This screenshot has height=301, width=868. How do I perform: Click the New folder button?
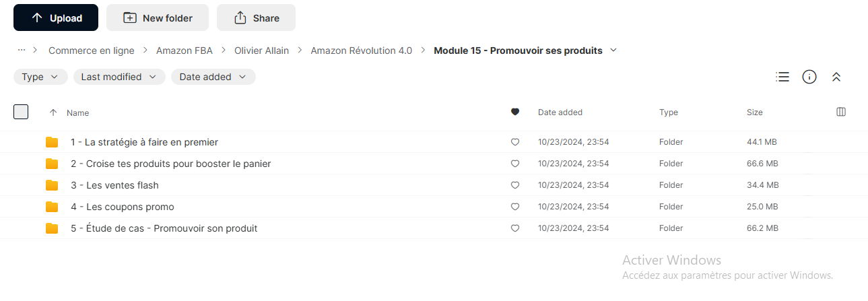[158, 18]
